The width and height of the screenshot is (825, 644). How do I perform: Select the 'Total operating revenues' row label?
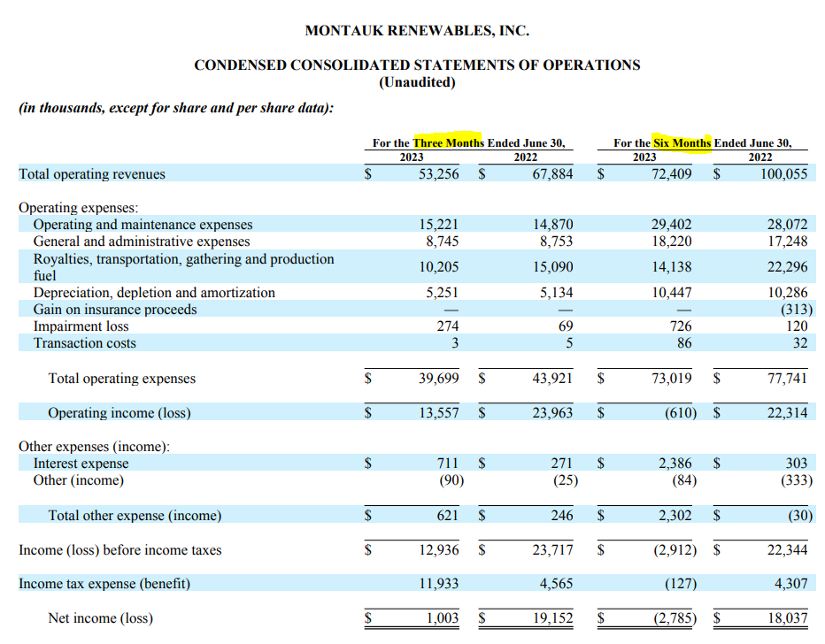(92, 174)
